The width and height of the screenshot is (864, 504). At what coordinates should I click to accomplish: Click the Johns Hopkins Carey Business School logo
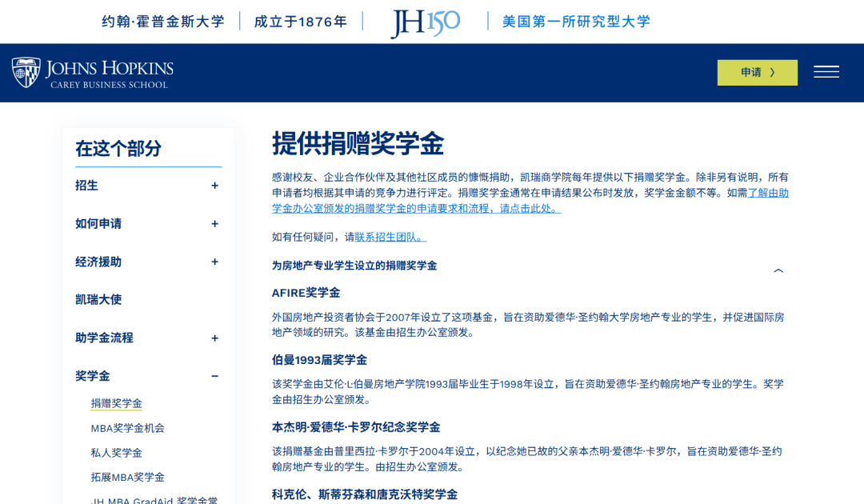click(93, 73)
